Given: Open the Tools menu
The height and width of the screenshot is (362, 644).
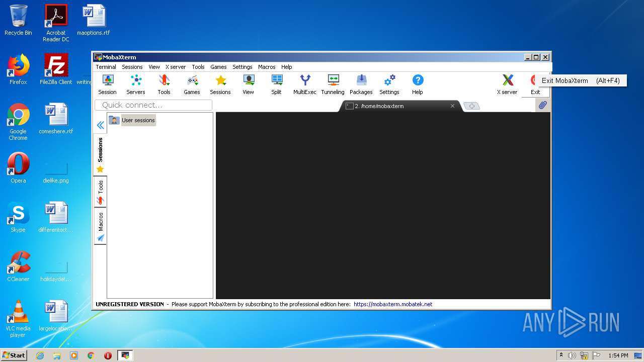Looking at the screenshot, I should point(198,67).
